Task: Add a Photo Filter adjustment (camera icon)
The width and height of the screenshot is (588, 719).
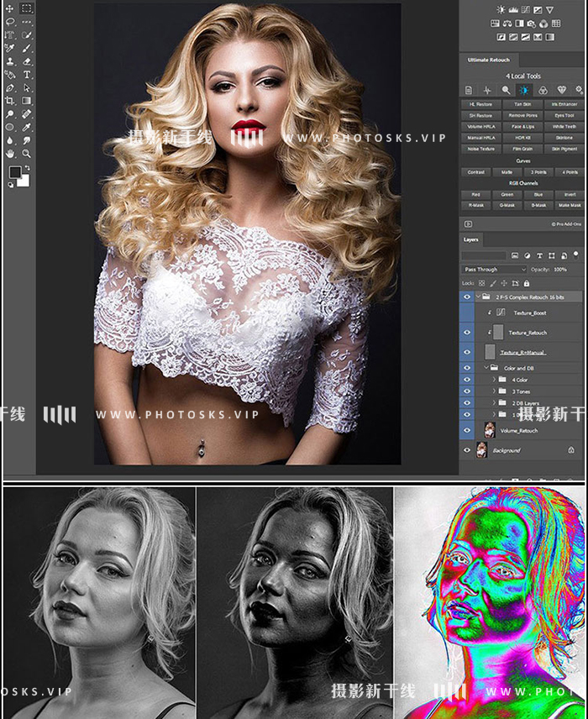Action: [532, 24]
